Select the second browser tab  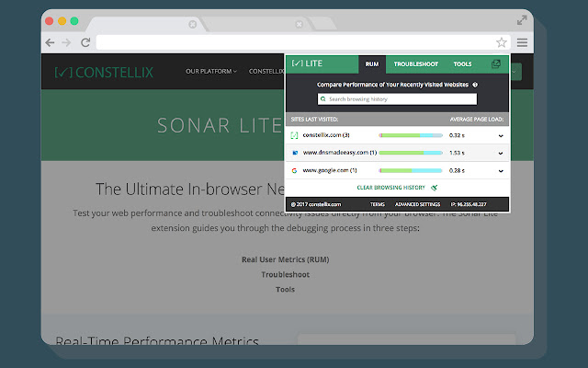[x=257, y=25]
